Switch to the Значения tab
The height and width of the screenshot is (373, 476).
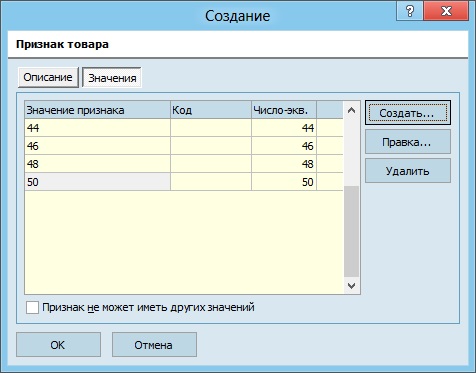(112, 78)
